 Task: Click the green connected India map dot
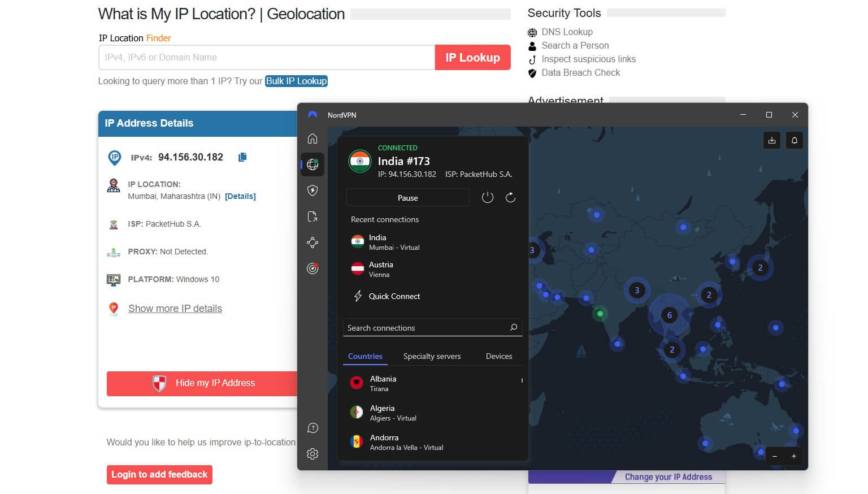pyautogui.click(x=600, y=314)
